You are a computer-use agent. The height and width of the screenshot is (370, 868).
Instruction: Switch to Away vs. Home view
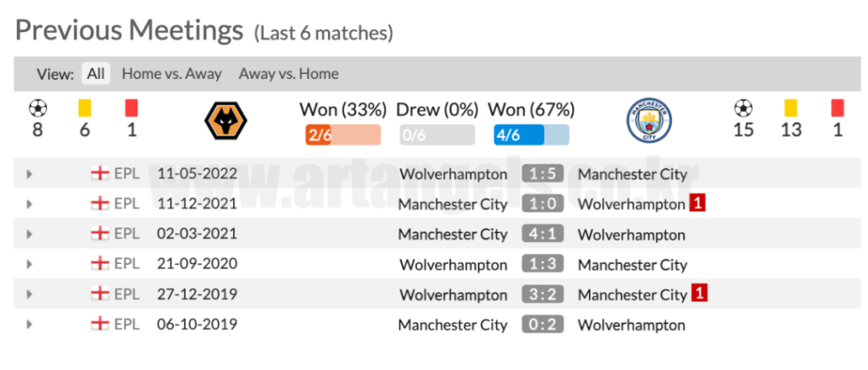click(288, 74)
